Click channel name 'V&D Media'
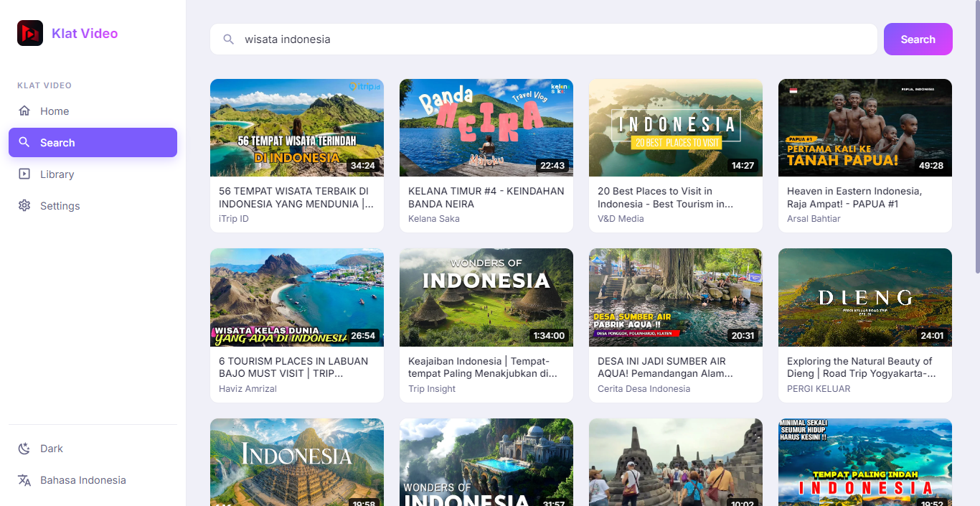The width and height of the screenshot is (980, 506). coord(621,219)
